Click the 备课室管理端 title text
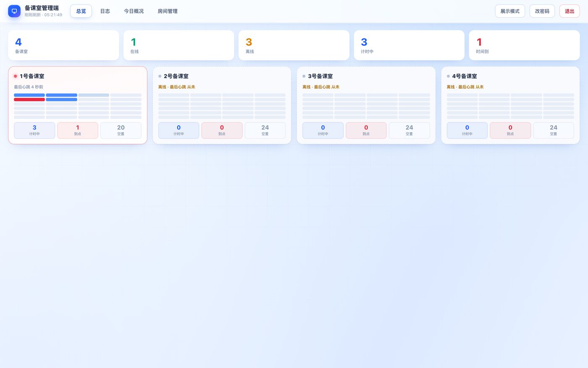 tap(42, 8)
